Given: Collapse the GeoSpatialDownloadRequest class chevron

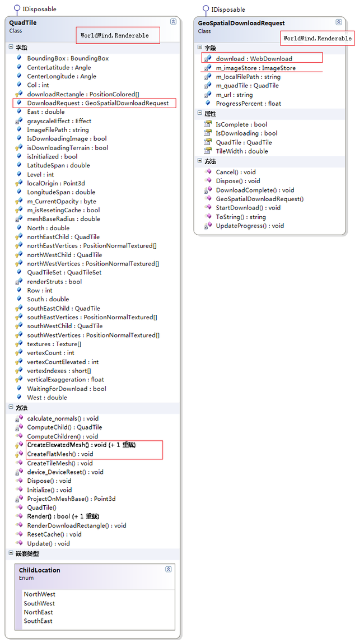Looking at the screenshot, I should pyautogui.click(x=339, y=22).
